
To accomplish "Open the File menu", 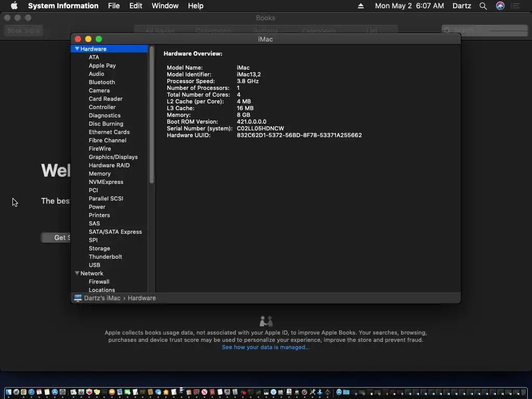I will pyautogui.click(x=114, y=6).
